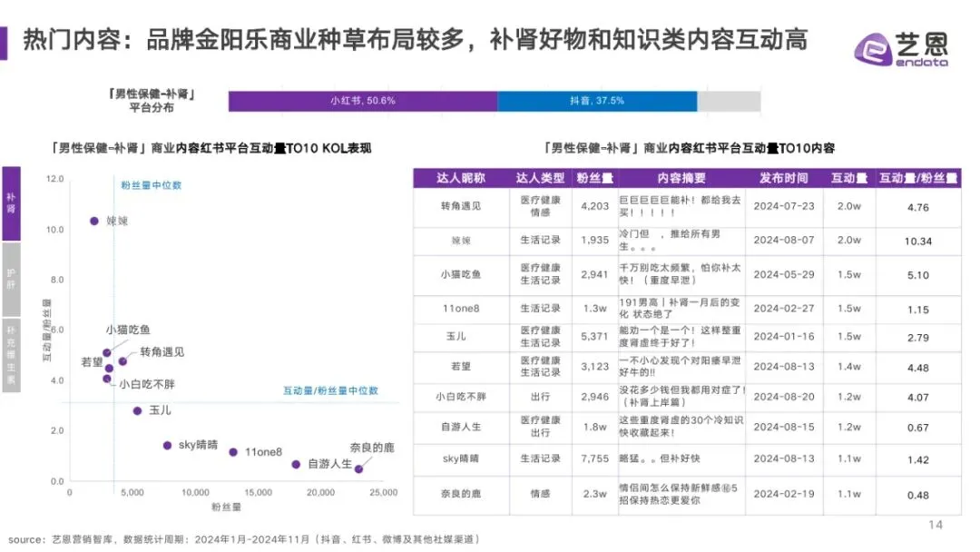The width and height of the screenshot is (980, 552).
Task: Click the 平台分布 label
Action: (x=152, y=107)
